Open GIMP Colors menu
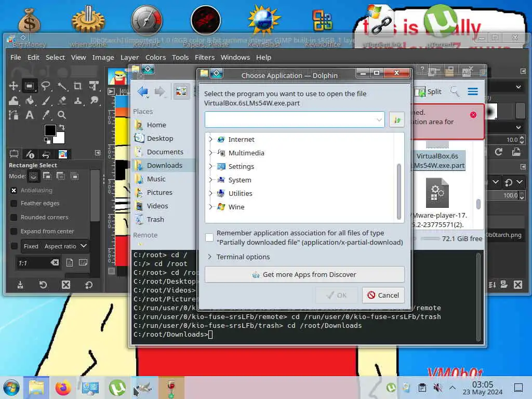Viewport: 532px width, 399px height. pyautogui.click(x=155, y=57)
